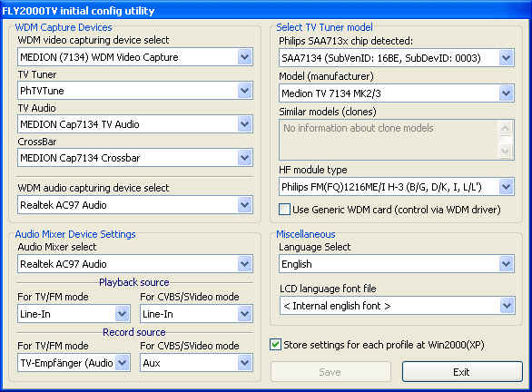
Task: Open CVBS/SVideo record source Aux dropdown
Action: coord(244,363)
